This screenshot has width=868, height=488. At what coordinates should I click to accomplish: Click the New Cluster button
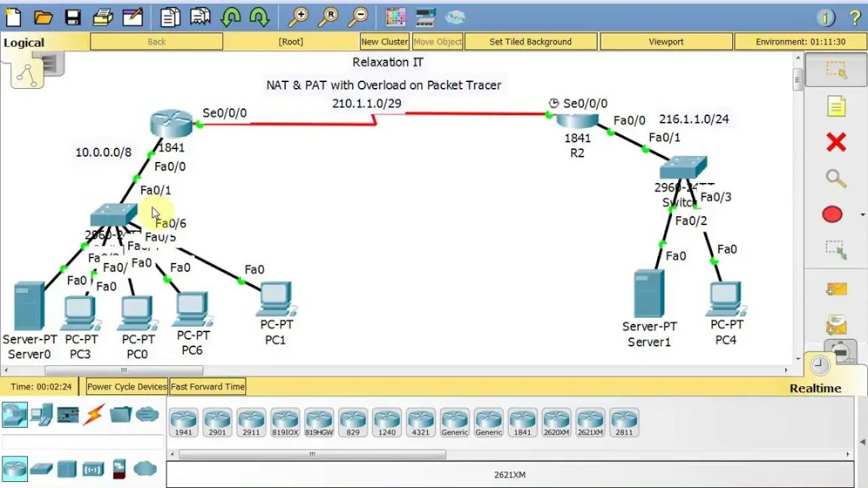point(384,41)
